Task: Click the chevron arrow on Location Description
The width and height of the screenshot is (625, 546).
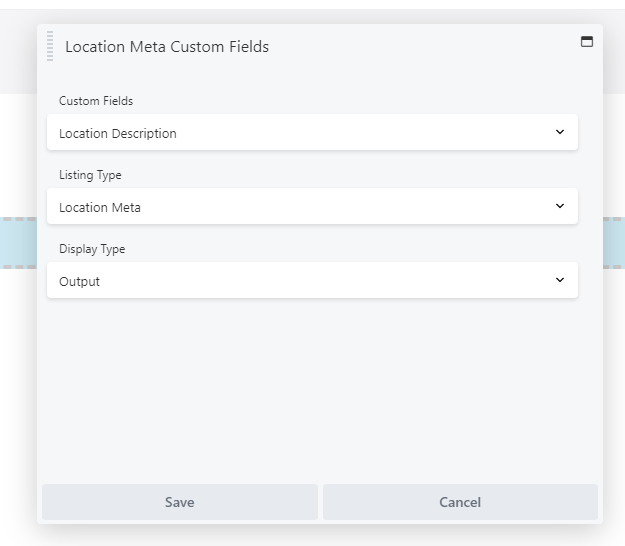Action: pyautogui.click(x=560, y=132)
